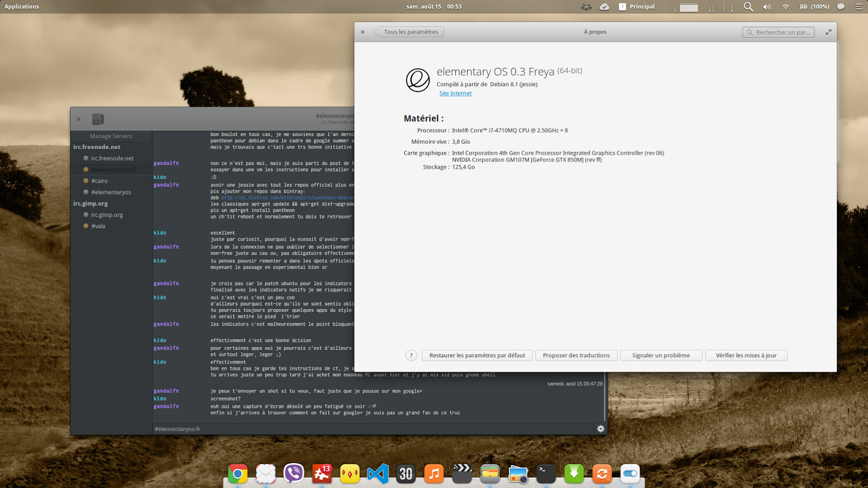Open the IRC settings gear icon
The width and height of the screenshot is (868, 488).
click(x=601, y=429)
